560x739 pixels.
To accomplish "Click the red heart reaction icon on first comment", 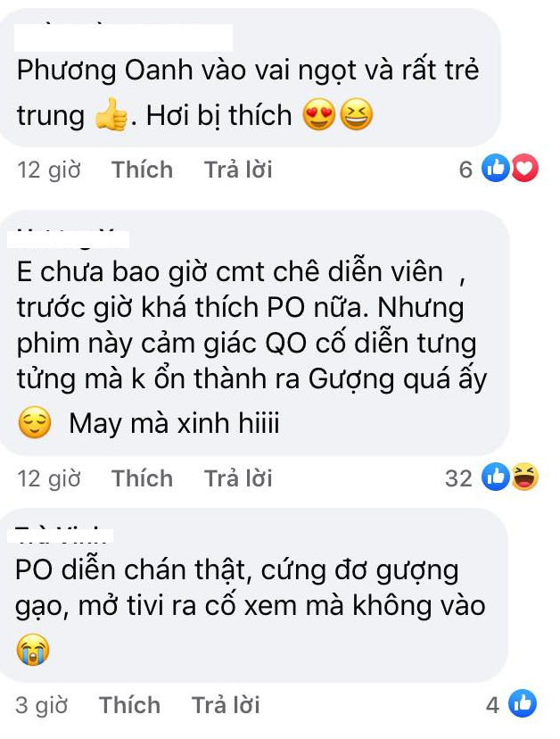I will (524, 169).
